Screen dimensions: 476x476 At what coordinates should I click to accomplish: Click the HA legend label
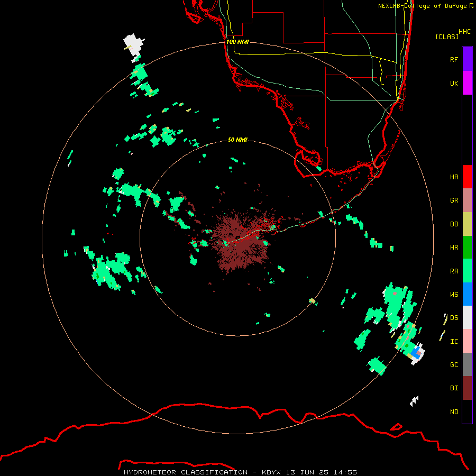tap(454, 177)
